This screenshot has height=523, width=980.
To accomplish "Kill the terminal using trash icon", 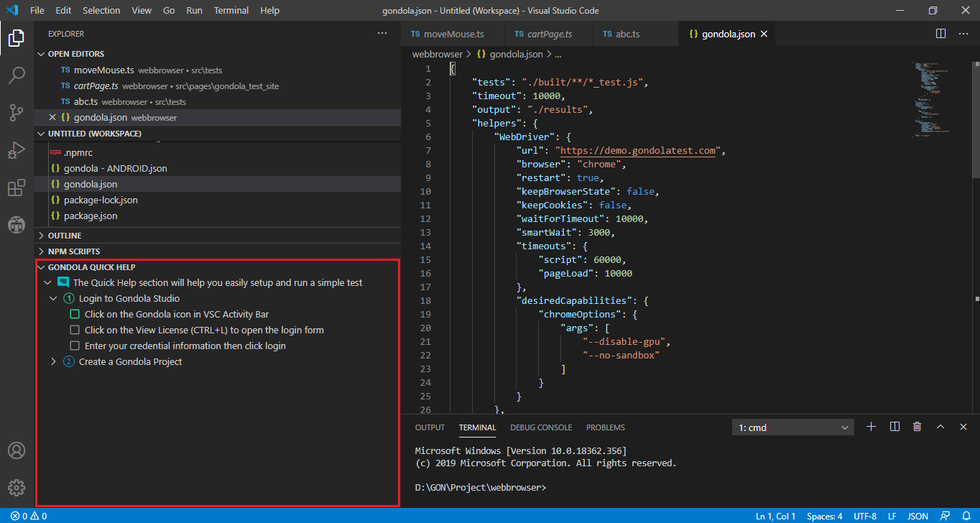I will point(917,427).
